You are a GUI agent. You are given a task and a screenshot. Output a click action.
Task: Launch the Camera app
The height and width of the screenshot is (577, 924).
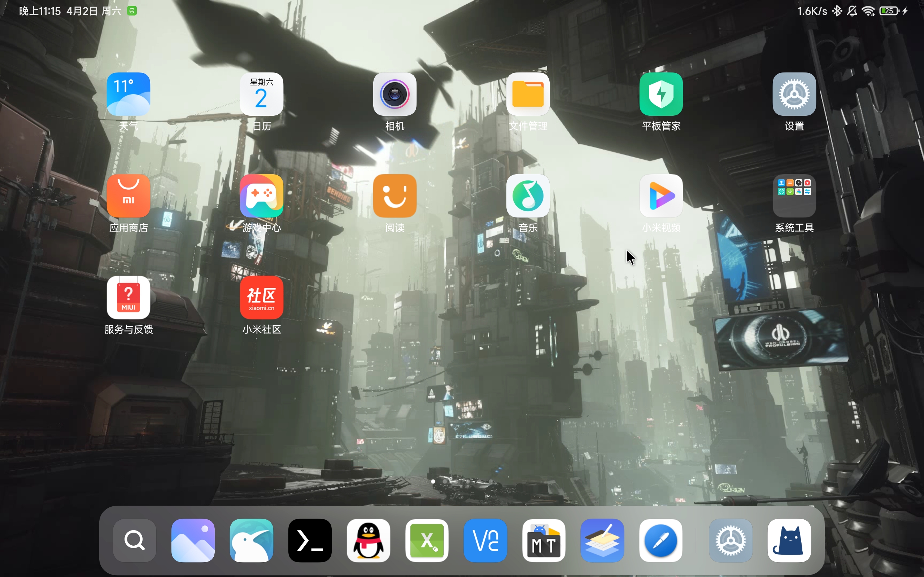coord(395,94)
